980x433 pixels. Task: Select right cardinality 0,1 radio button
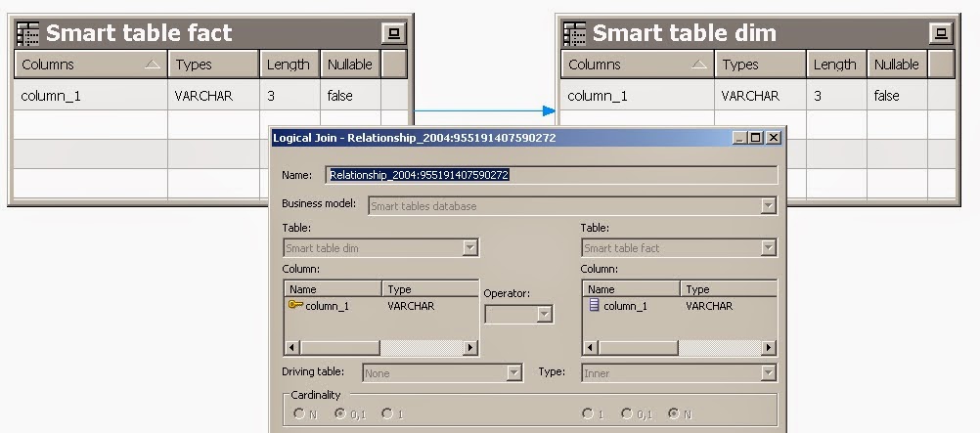point(627,413)
